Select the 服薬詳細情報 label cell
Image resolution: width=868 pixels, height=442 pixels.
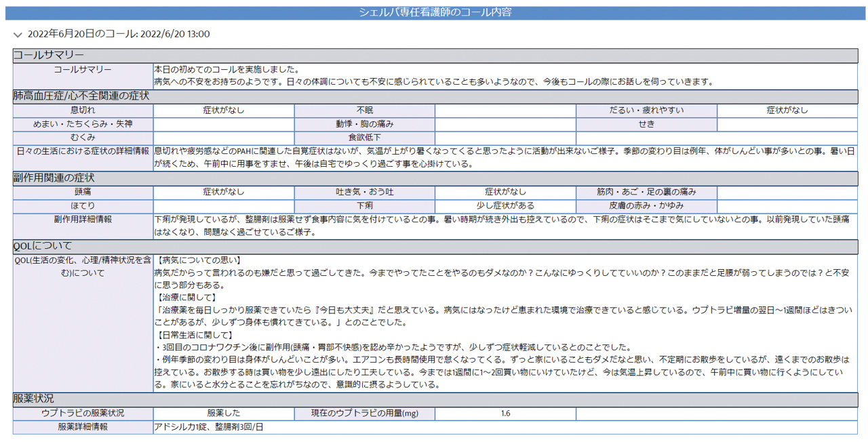click(x=83, y=427)
